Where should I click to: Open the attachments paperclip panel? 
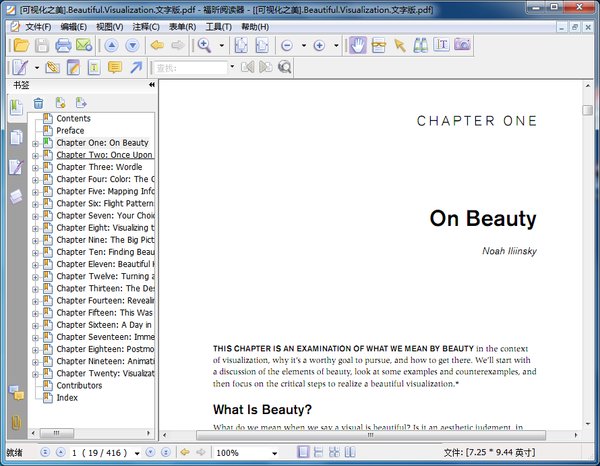pos(16,422)
